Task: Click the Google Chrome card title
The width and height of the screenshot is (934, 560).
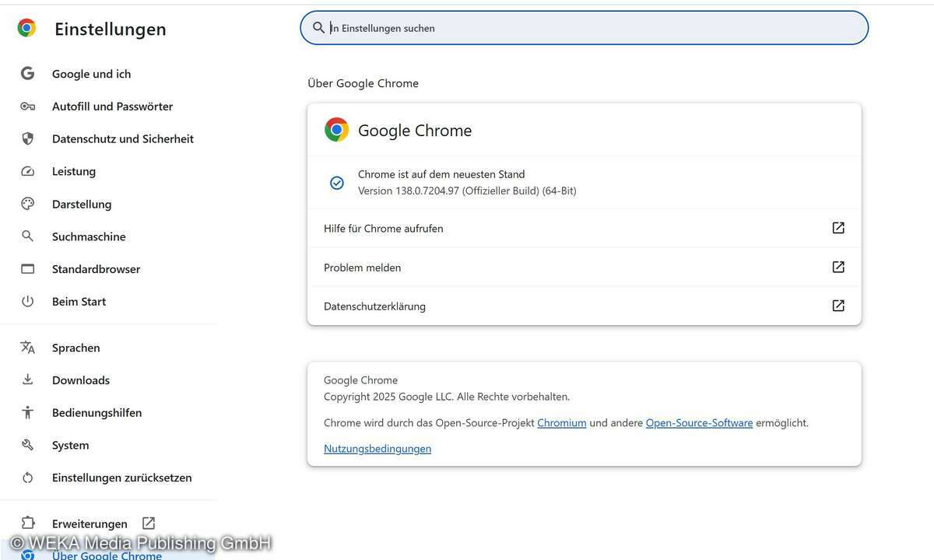Action: 415,131
